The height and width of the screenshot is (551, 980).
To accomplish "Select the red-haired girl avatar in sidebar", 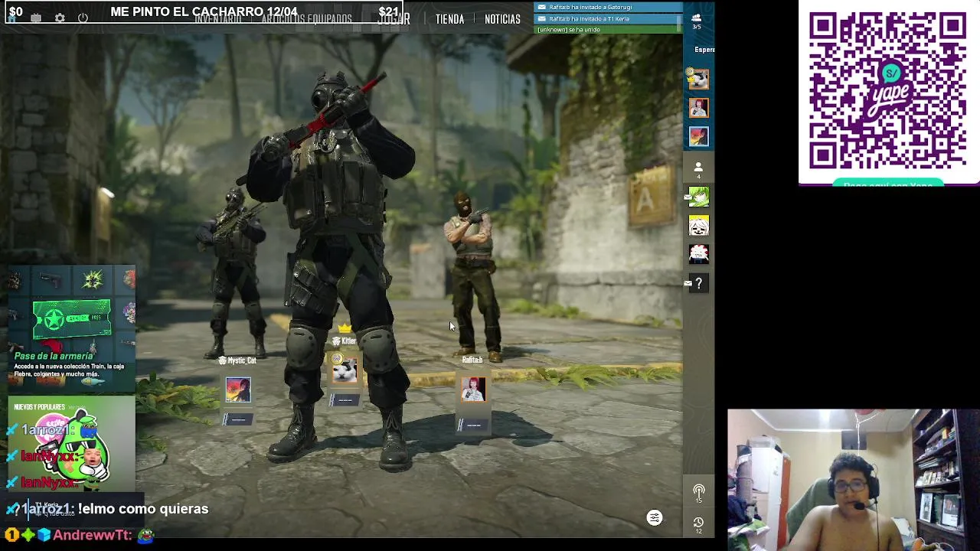I will 698,108.
